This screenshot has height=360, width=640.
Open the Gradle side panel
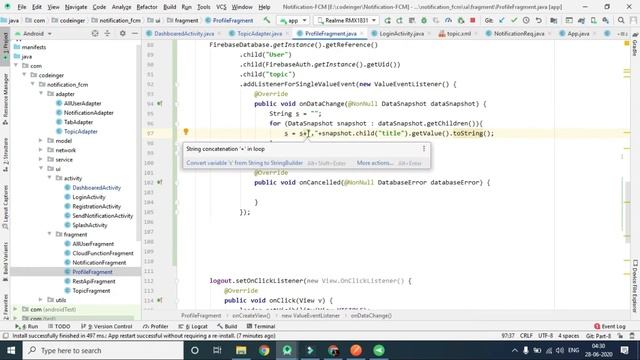(x=635, y=45)
